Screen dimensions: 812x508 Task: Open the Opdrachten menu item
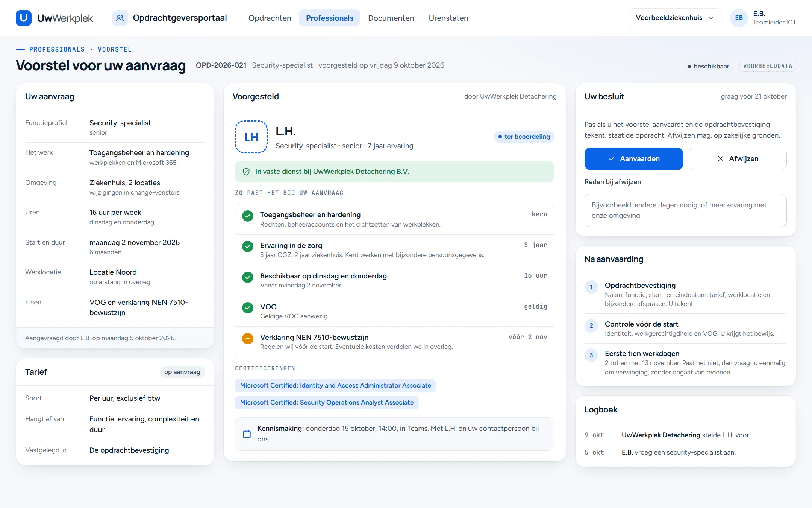coord(270,18)
